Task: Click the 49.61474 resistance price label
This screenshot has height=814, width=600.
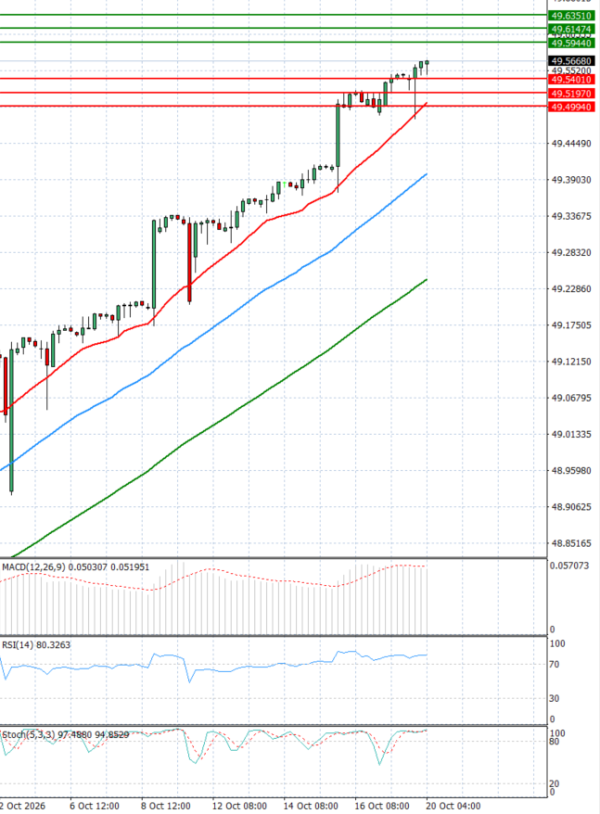Action: pos(570,29)
